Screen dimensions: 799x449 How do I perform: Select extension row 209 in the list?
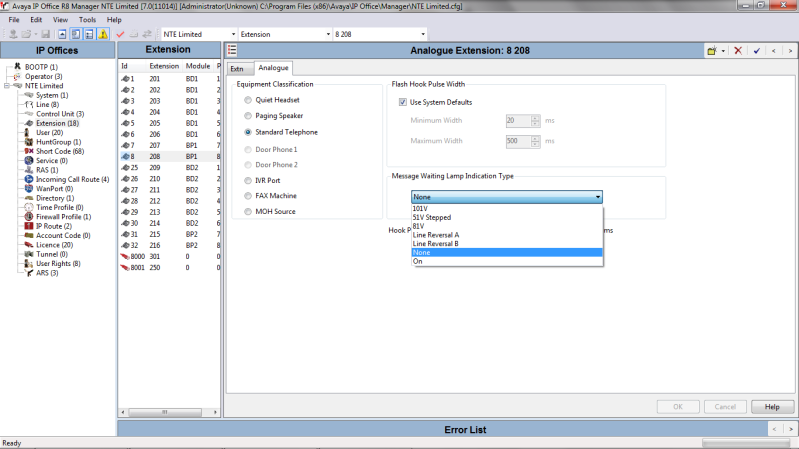[x=170, y=167]
